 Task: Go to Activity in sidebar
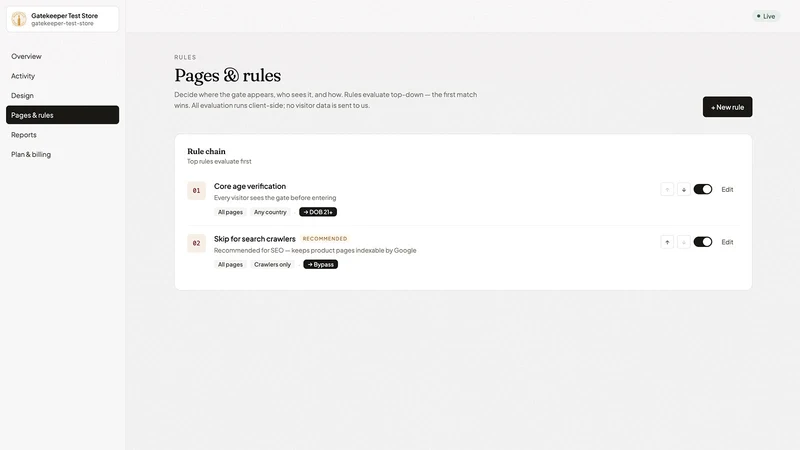point(62,76)
